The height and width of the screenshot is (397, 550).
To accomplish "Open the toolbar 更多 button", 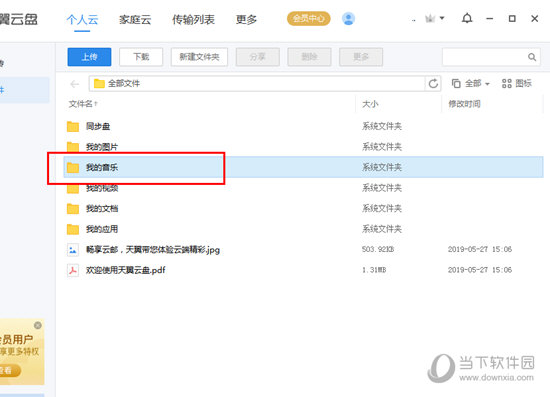I will click(361, 57).
